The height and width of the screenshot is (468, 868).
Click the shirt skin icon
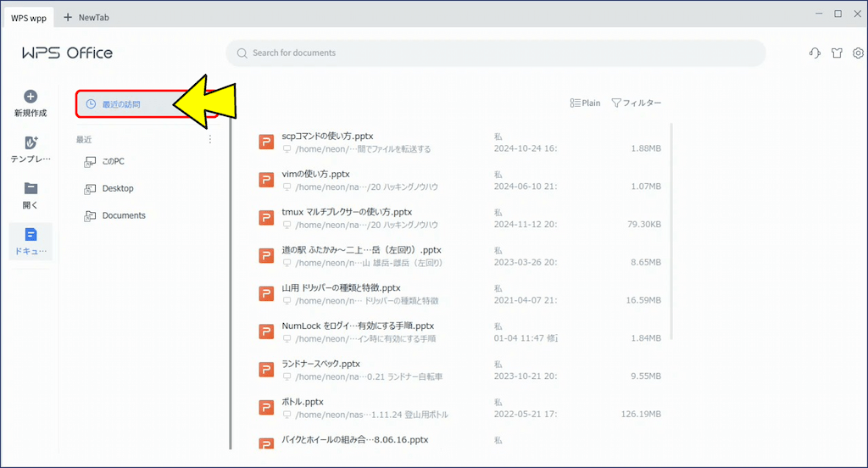pos(837,53)
